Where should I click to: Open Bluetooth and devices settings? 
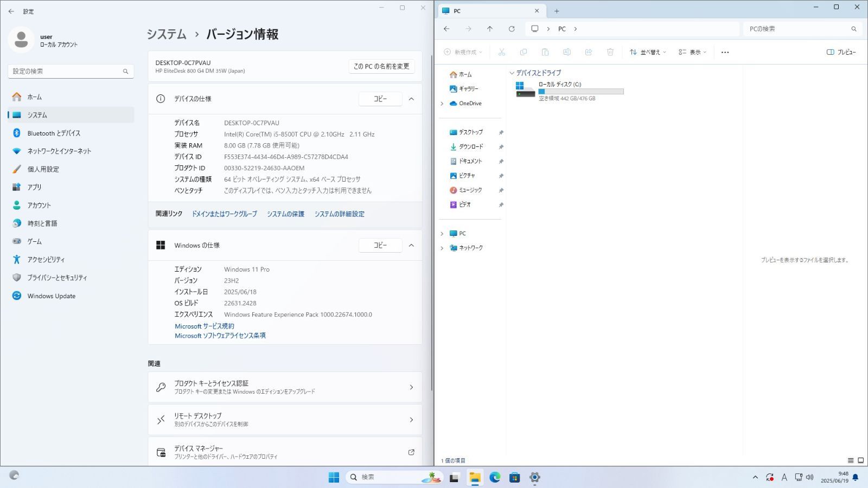[71, 133]
